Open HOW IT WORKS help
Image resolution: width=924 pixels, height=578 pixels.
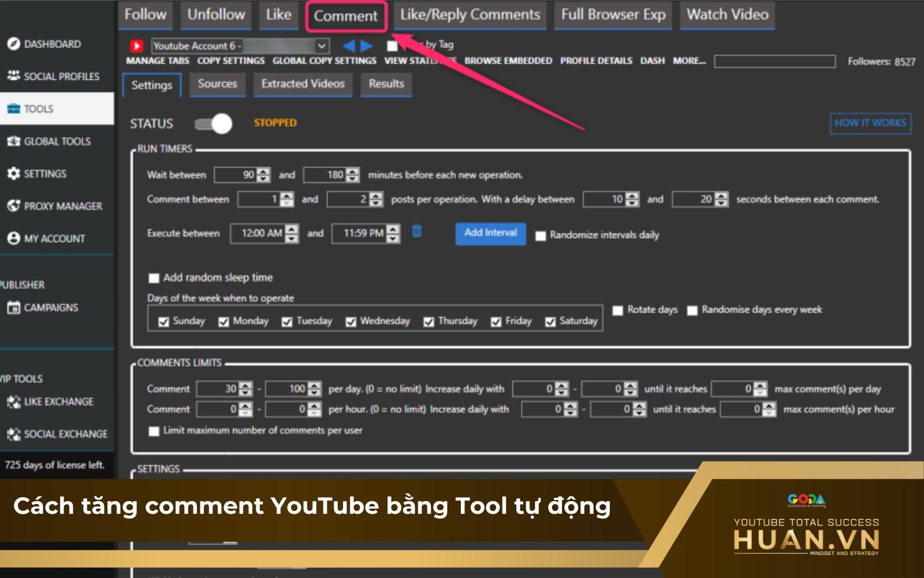coord(870,123)
